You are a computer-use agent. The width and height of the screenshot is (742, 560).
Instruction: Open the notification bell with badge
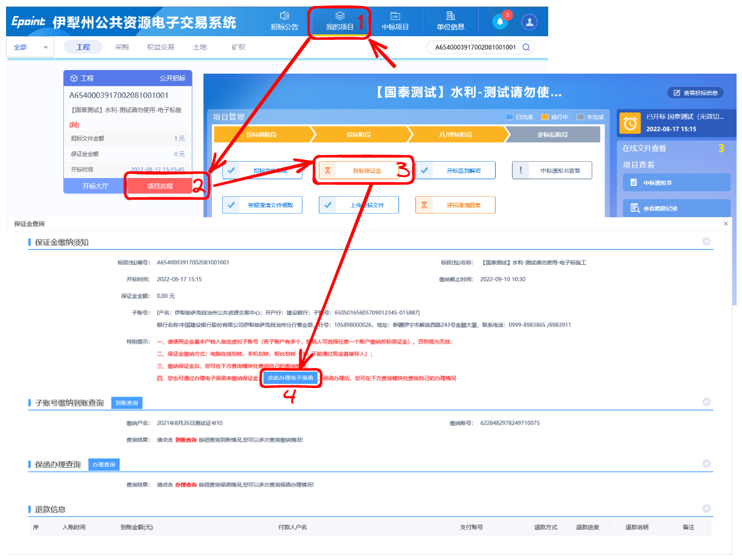tap(500, 22)
